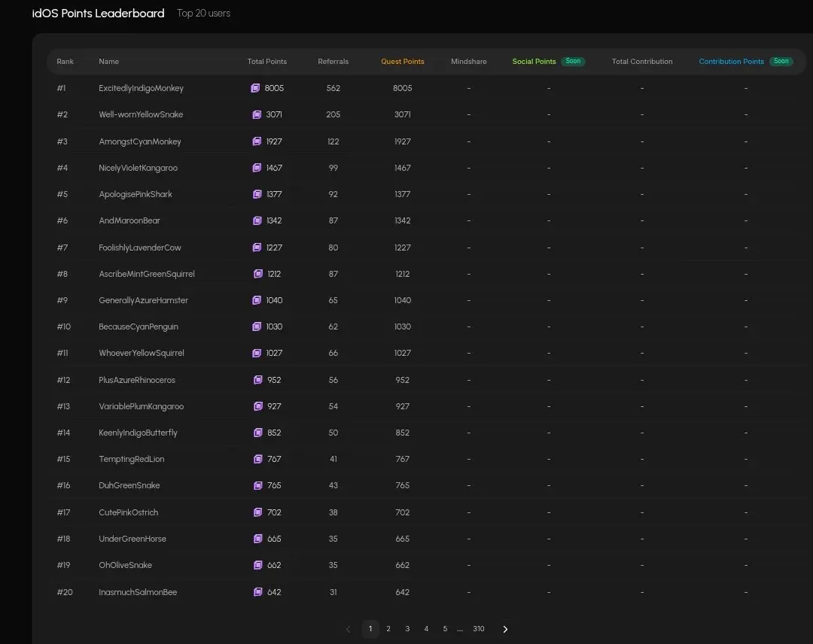Click the points icon in AmongstCyanMonkey row
The image size is (813, 644).
pos(257,141)
